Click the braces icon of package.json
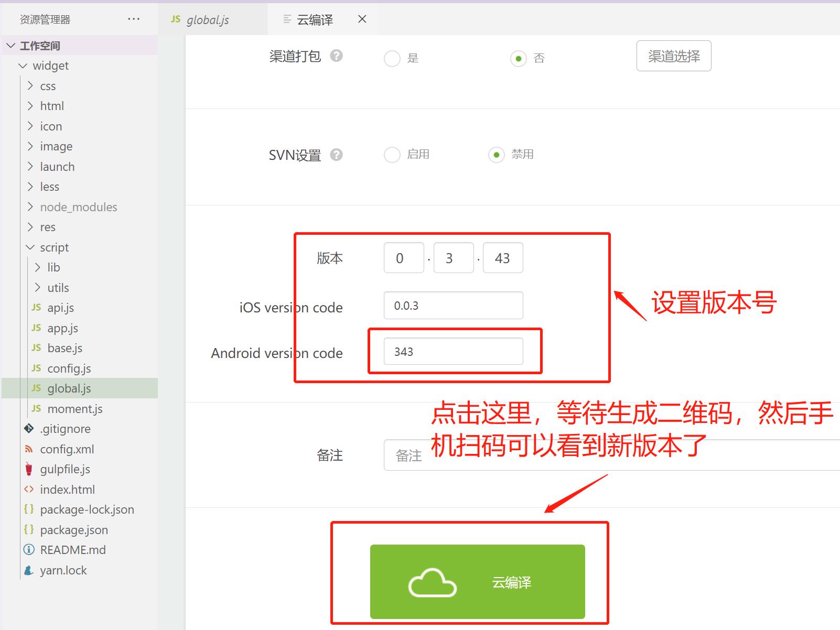Viewport: 840px width, 630px height. coord(29,529)
